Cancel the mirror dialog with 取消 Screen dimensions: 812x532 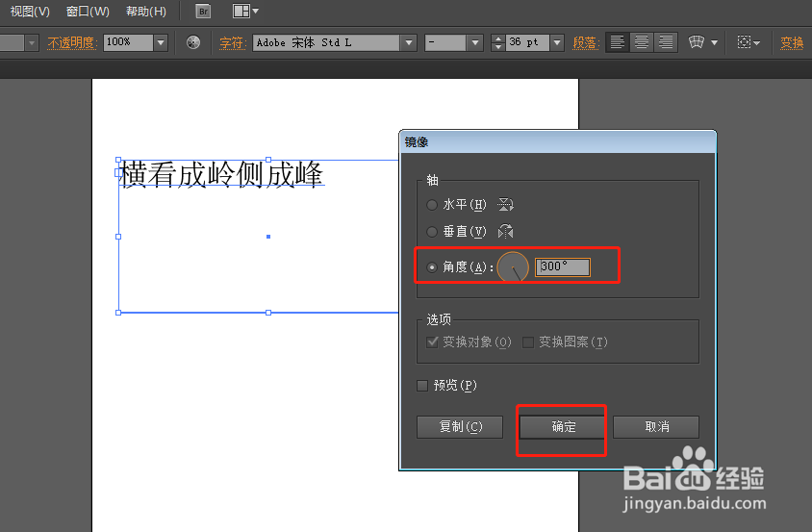(656, 427)
